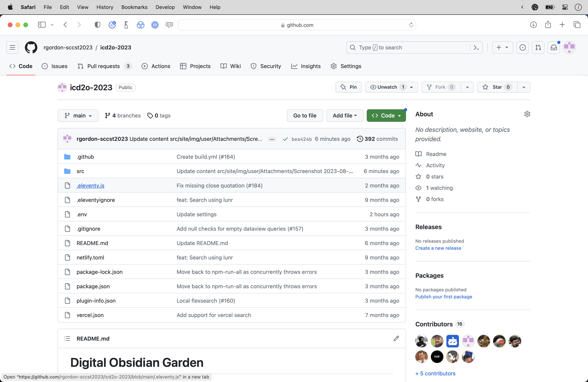
Task: Open the .github folder
Action: (x=85, y=157)
